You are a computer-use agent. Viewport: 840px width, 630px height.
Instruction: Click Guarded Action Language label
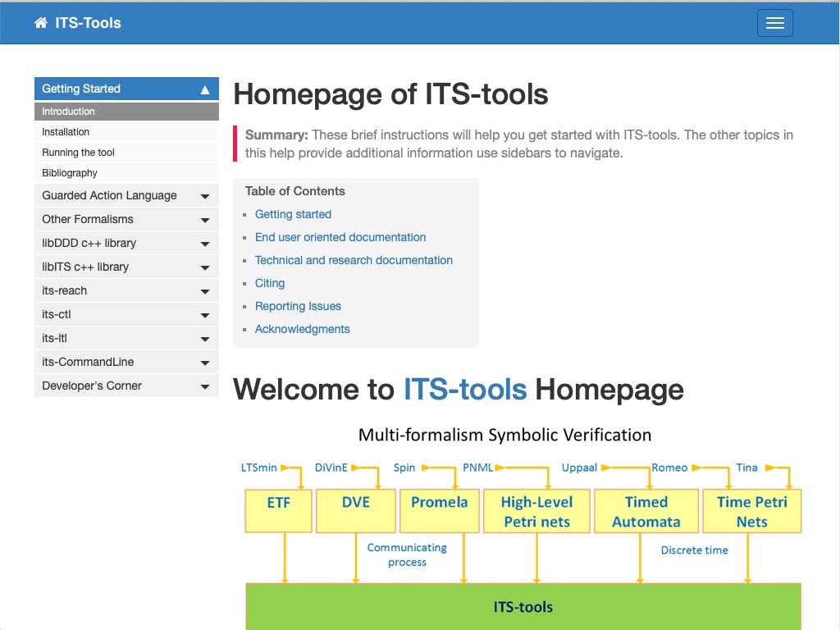click(109, 195)
